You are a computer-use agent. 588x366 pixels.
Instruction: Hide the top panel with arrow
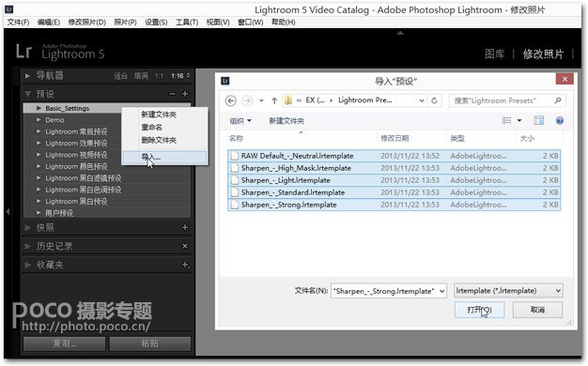pos(400,33)
